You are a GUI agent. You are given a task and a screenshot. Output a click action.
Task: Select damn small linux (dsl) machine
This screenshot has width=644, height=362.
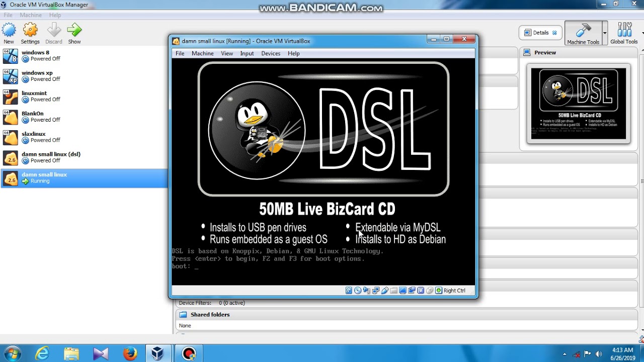coord(85,157)
